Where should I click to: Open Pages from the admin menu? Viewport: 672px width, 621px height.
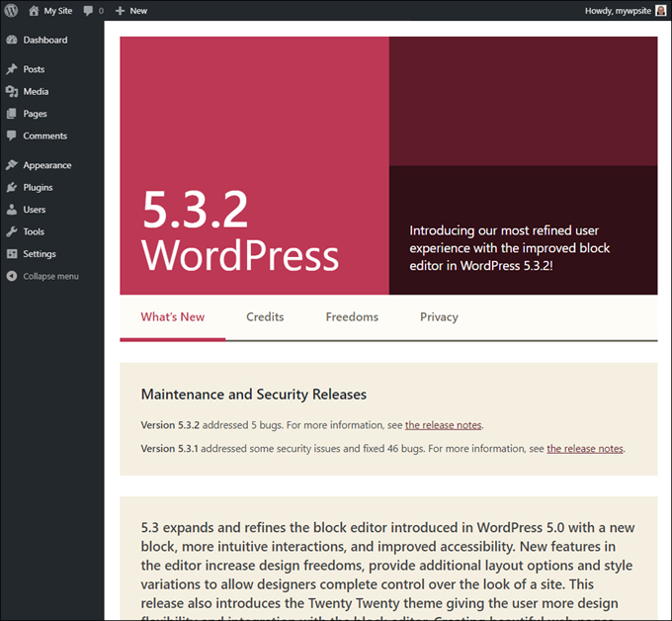point(36,114)
